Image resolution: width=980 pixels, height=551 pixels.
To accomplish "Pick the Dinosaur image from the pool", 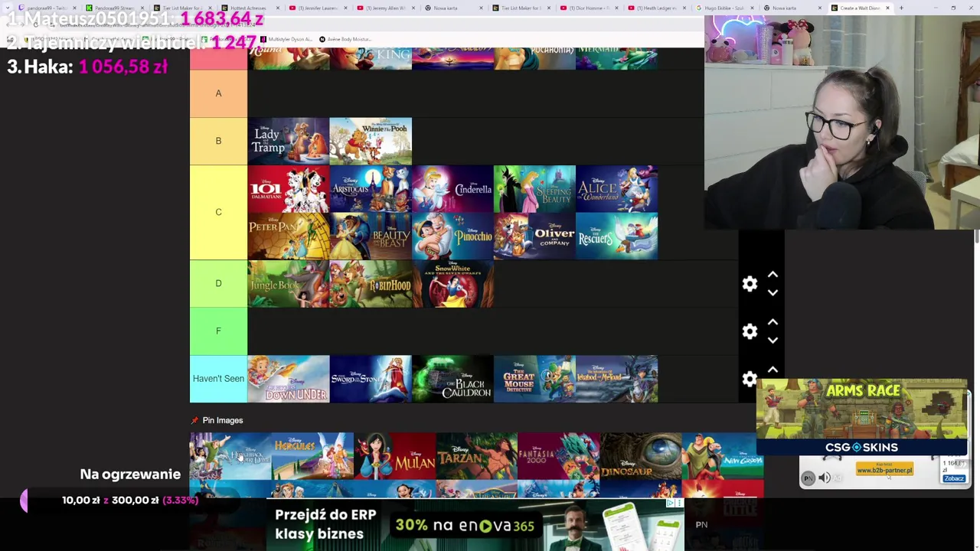I will (640, 456).
